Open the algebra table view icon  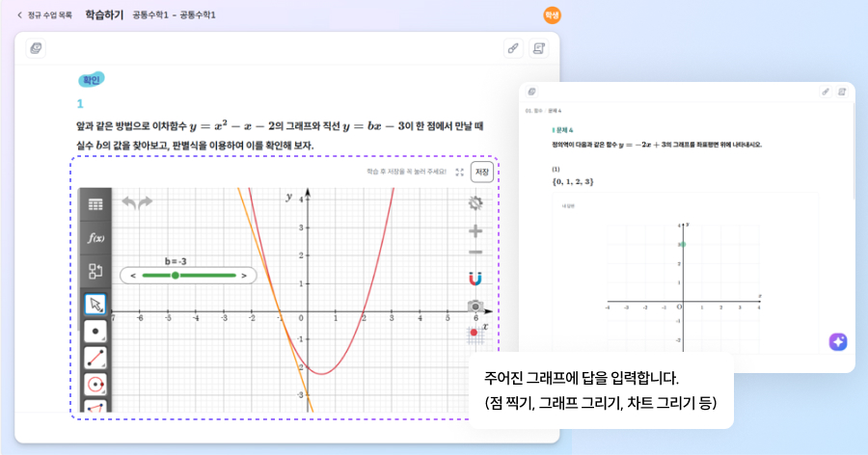point(95,204)
